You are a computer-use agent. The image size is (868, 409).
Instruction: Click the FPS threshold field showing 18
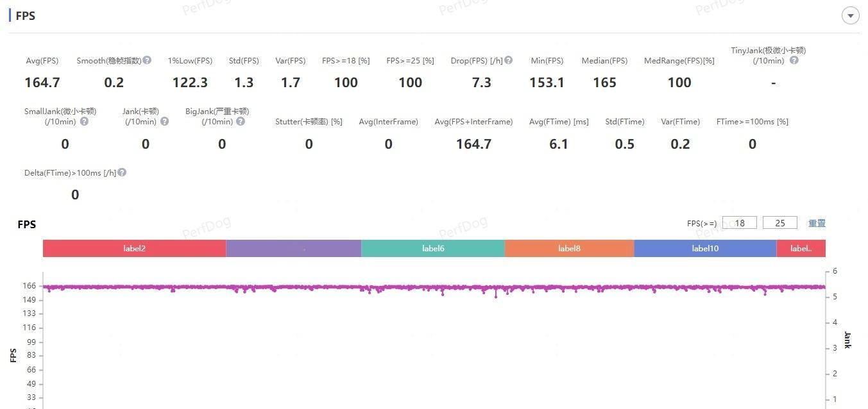pos(740,223)
